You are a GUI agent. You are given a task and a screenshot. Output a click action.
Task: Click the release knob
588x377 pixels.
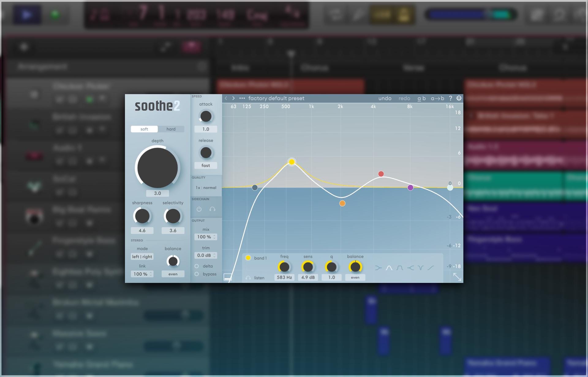tap(206, 153)
